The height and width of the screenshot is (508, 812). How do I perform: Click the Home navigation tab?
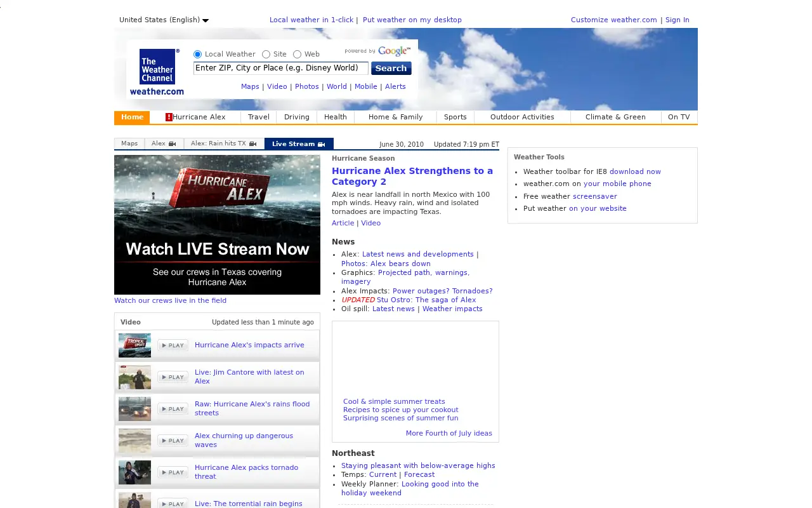click(x=132, y=117)
